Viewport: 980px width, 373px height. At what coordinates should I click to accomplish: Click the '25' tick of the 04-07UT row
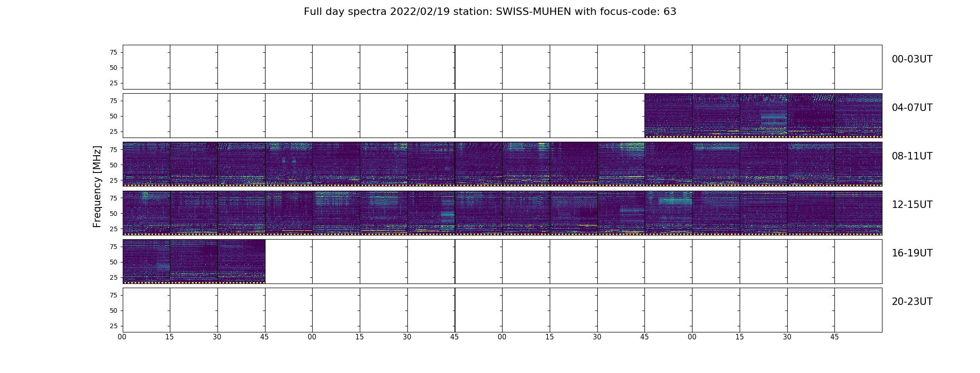pyautogui.click(x=113, y=131)
